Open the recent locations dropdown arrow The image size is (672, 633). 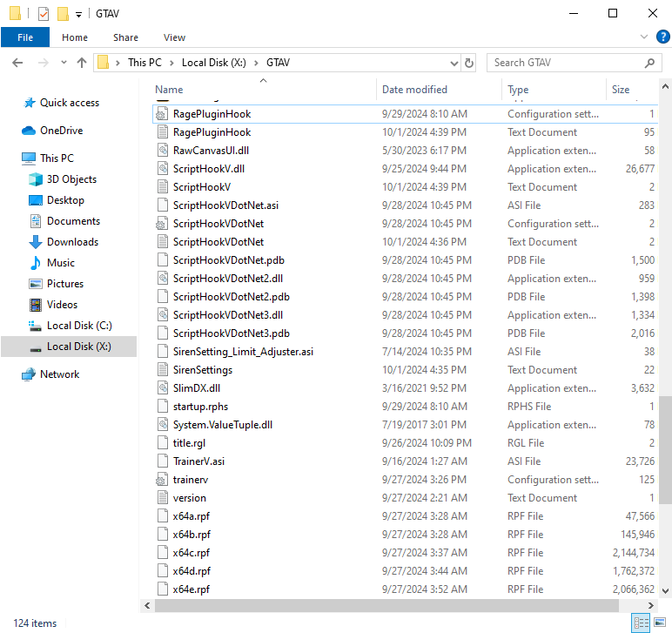(62, 63)
